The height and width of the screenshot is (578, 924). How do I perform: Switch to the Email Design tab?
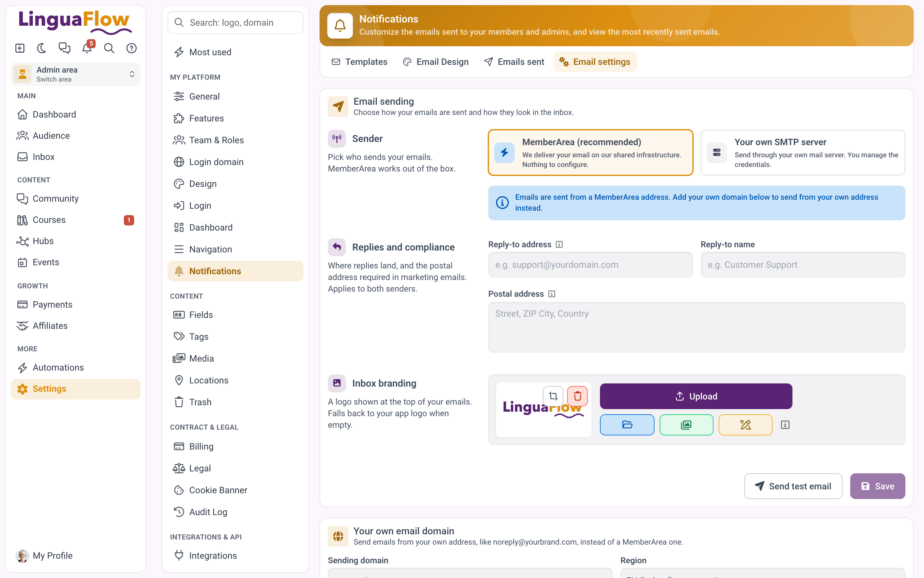[x=436, y=62]
